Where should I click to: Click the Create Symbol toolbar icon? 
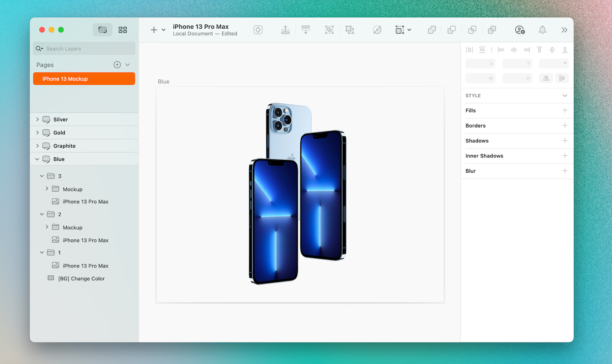pos(258,30)
